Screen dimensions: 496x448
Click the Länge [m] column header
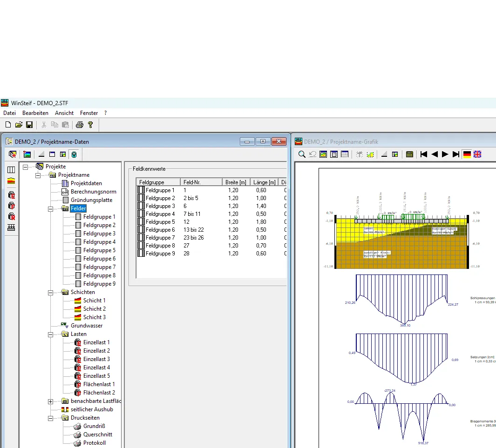(265, 182)
